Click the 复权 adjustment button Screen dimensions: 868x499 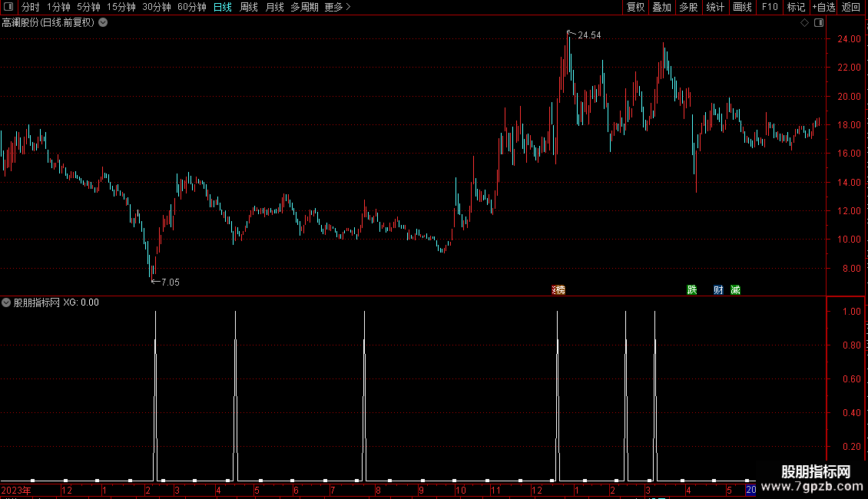[x=635, y=7]
